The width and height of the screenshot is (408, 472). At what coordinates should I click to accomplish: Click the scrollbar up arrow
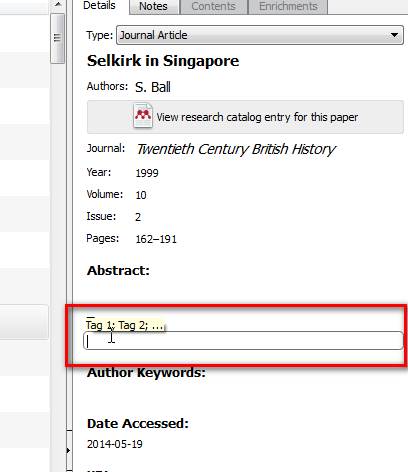point(58,4)
